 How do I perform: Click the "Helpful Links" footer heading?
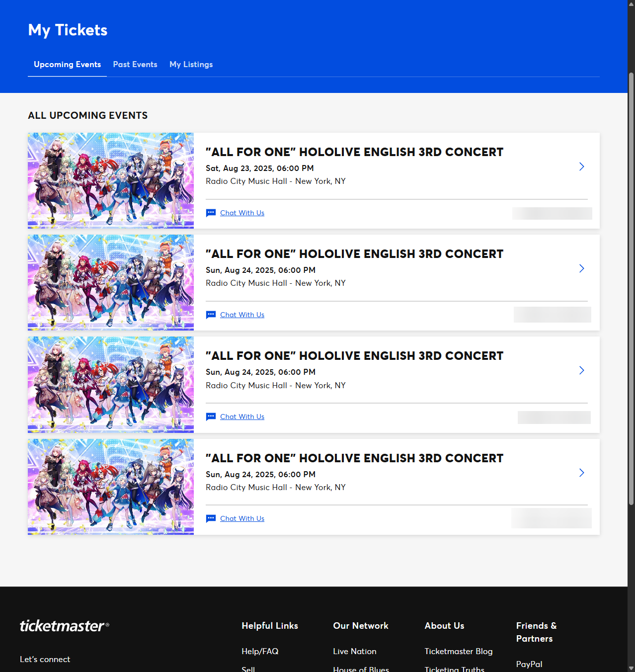coord(270,626)
